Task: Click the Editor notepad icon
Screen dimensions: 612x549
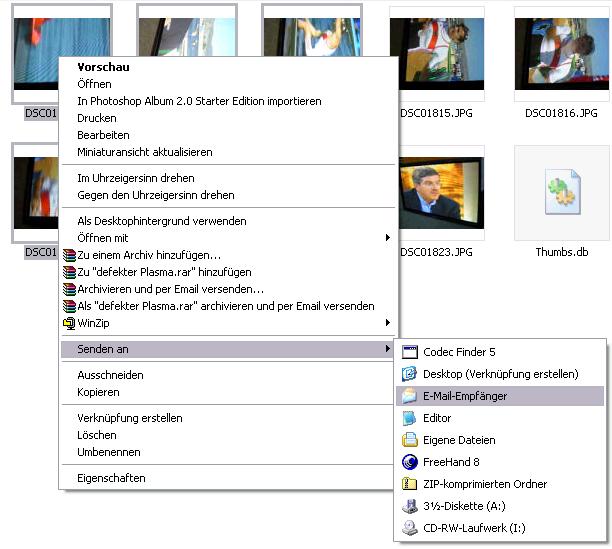Action: pos(409,418)
